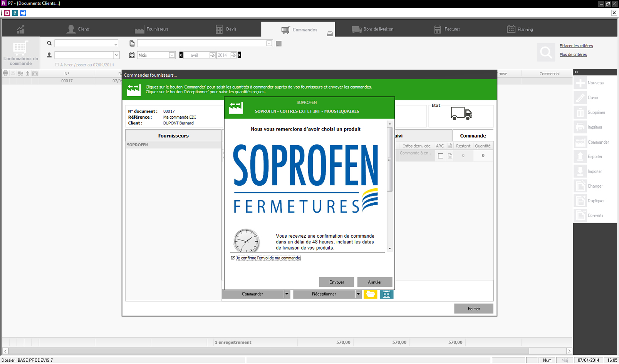Screen dimensions: 619x364
Task: Click the Envoyer button
Action: point(337,282)
